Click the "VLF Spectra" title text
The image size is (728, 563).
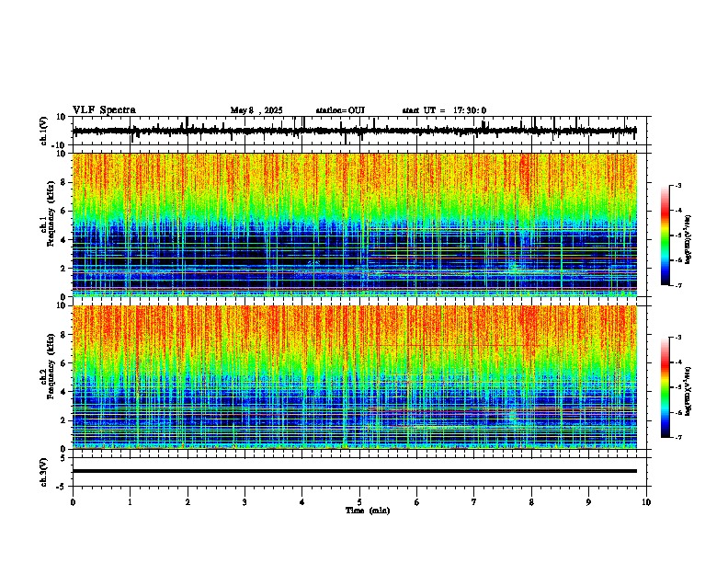point(104,110)
